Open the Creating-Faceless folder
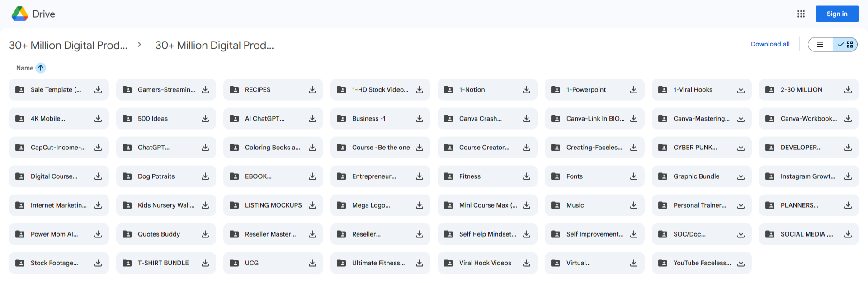868x283 pixels. 594,148
